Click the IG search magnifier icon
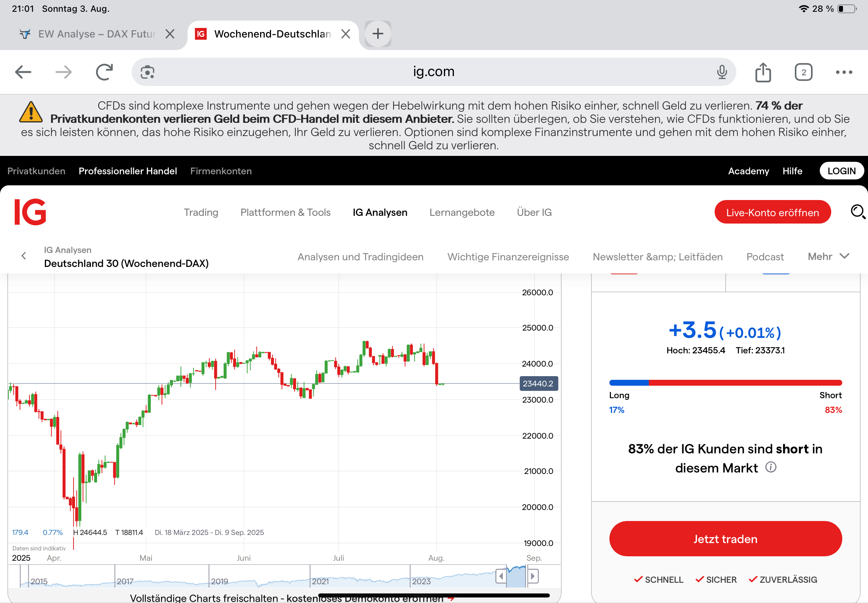The height and width of the screenshot is (603, 868). (857, 212)
